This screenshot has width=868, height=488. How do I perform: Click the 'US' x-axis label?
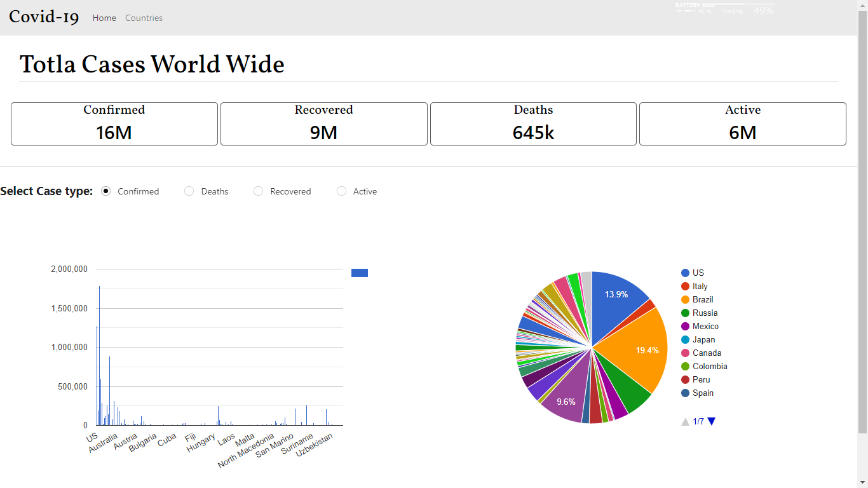tap(92, 437)
